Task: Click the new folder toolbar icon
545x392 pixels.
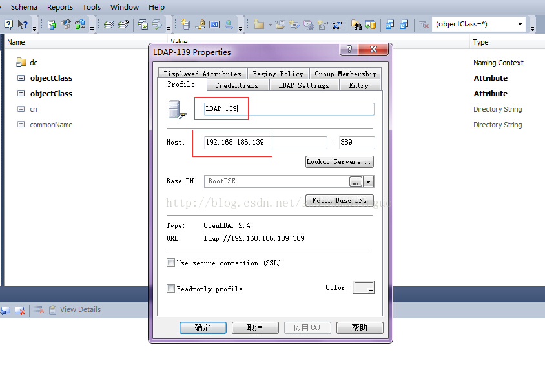Action: click(258, 25)
